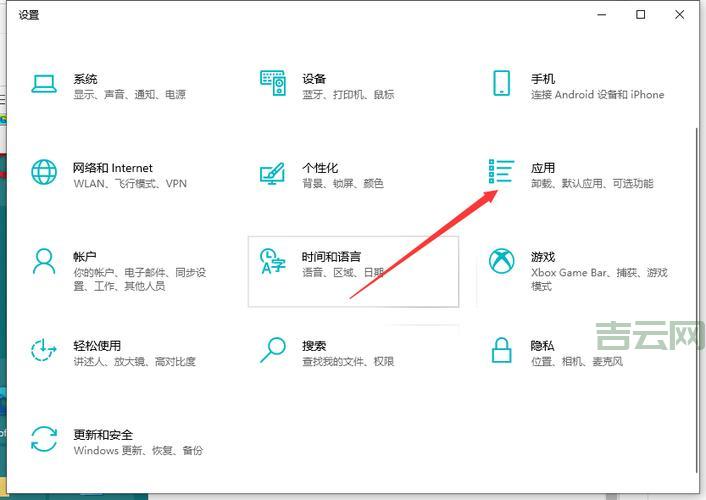Screen dimensions: 706x500
Task: Open the 个性化 heading
Action: 320,168
